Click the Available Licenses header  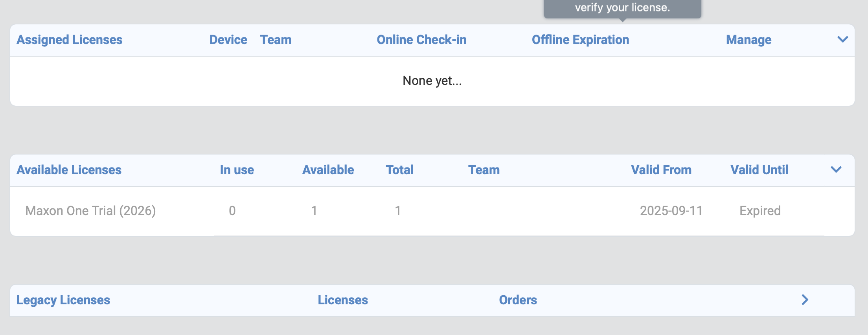[69, 170]
